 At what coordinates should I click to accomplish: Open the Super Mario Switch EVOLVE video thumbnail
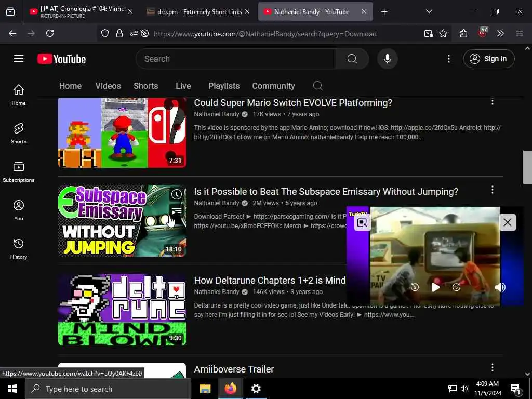click(122, 132)
